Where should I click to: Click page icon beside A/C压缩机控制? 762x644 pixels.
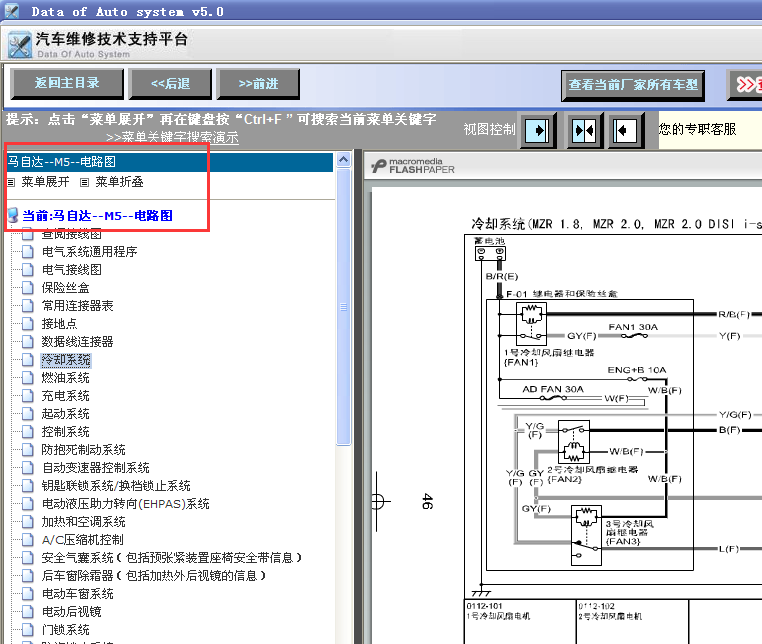click(x=28, y=540)
